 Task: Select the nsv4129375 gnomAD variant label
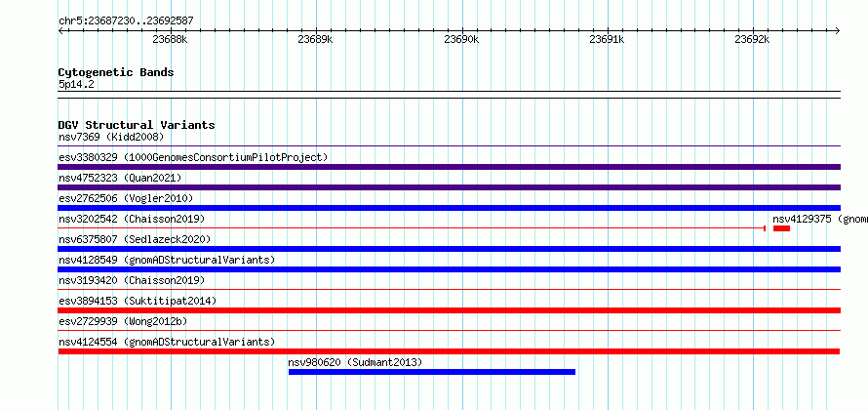pyautogui.click(x=820, y=219)
